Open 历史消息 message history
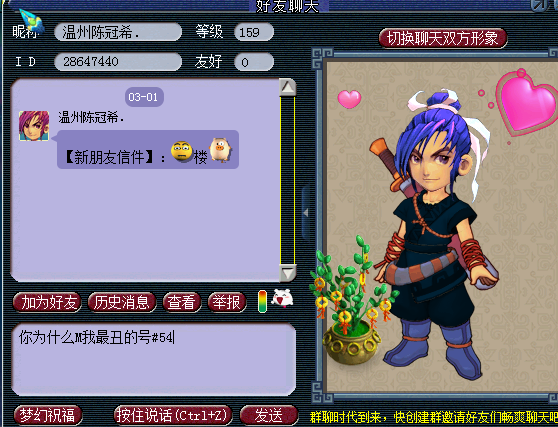558x427 pixels. [122, 302]
